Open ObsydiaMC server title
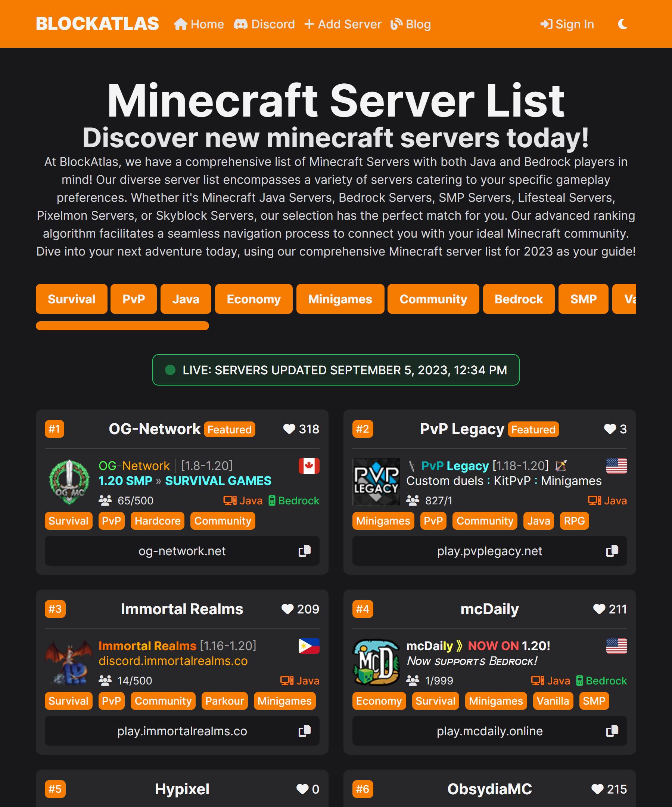Image resolution: width=672 pixels, height=807 pixels. (489, 789)
